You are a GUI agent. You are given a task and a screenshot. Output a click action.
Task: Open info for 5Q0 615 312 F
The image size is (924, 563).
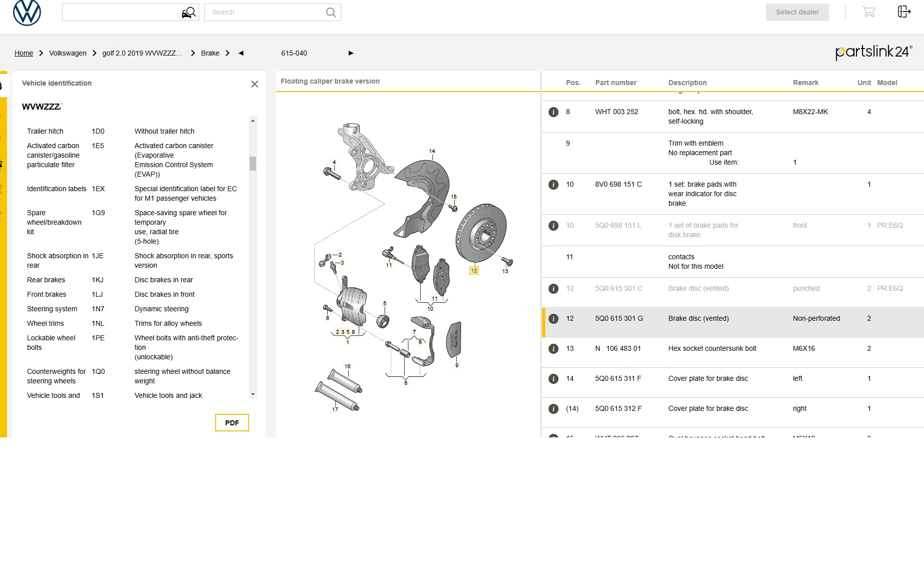pos(553,409)
